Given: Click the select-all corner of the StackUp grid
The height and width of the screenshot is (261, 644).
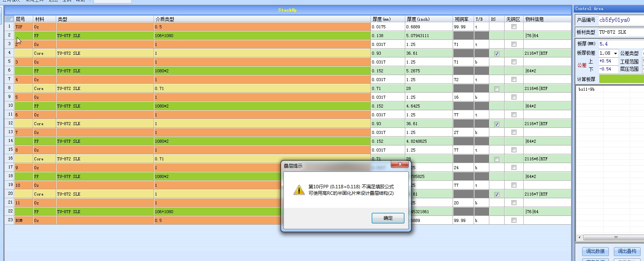Looking at the screenshot, I should 10,19.
